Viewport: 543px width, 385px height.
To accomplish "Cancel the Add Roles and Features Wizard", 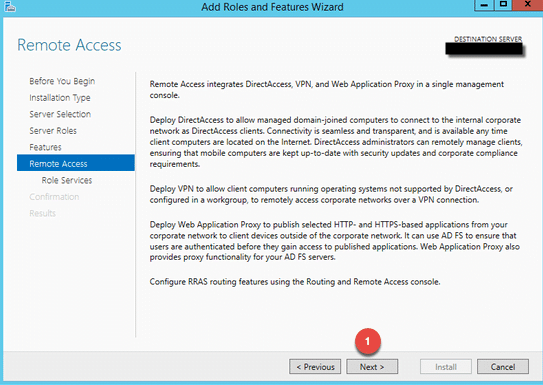I will 503,367.
